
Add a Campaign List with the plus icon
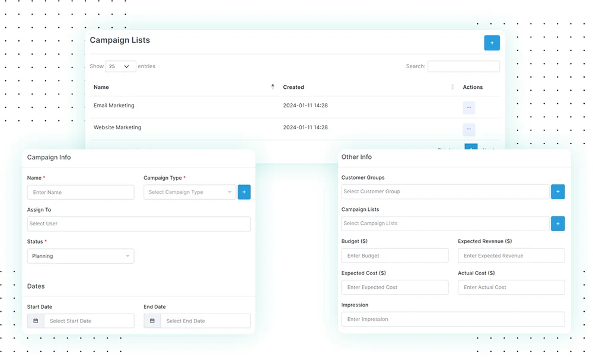coord(557,223)
